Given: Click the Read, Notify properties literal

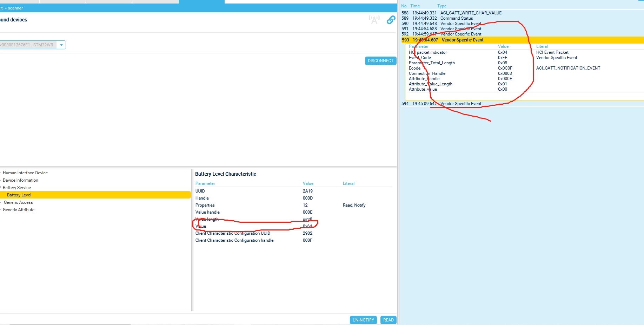Looking at the screenshot, I should point(354,205).
